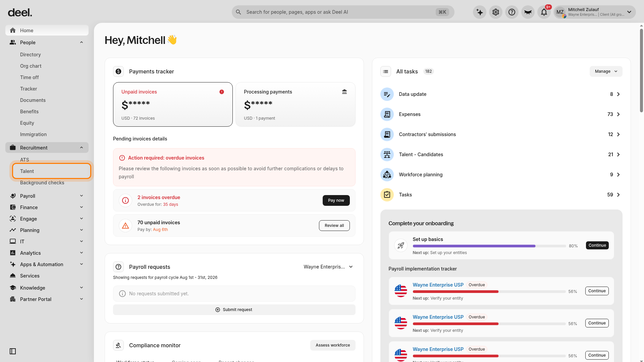Expand Apps & Automation section
The height and width of the screenshot is (362, 644).
[47, 264]
